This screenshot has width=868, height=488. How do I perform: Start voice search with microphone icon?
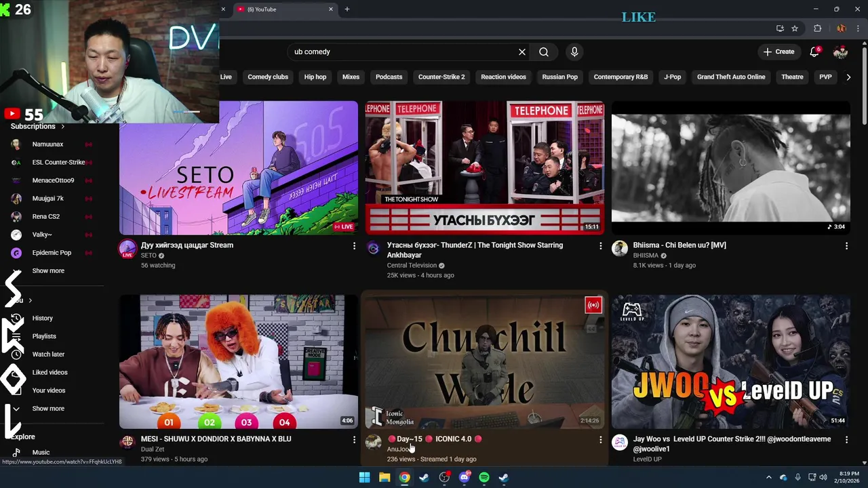click(574, 52)
